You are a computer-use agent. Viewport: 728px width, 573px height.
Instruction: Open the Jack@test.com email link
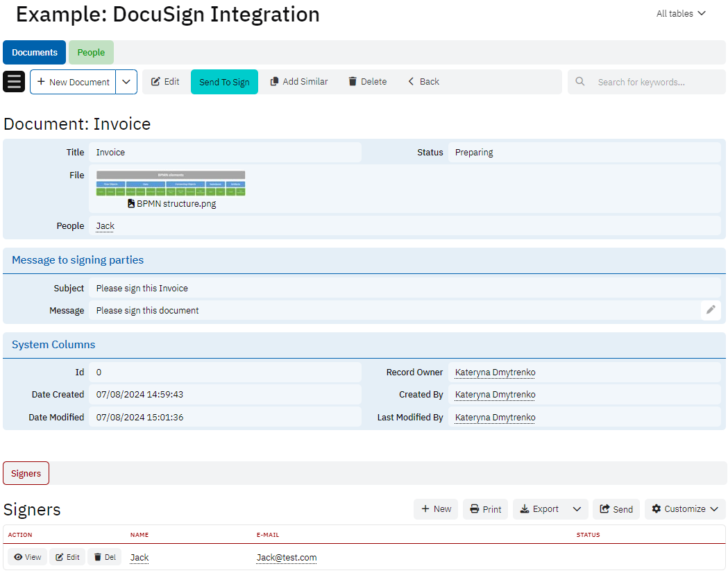click(286, 558)
